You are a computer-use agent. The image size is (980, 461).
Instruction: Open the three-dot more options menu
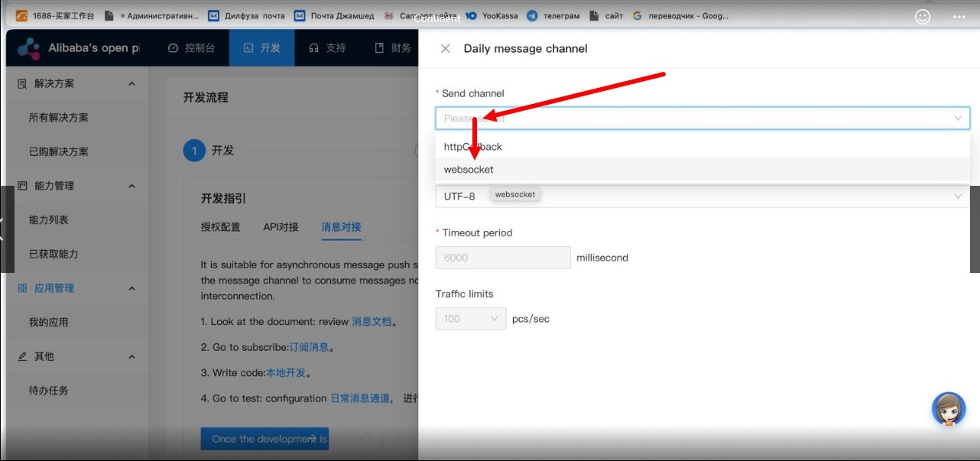click(x=959, y=17)
